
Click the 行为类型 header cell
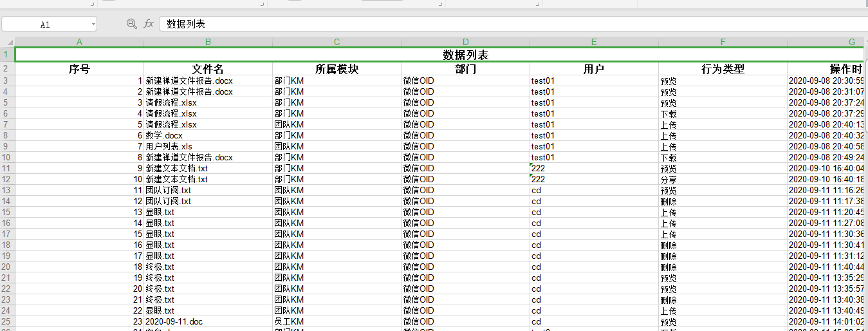pos(723,69)
